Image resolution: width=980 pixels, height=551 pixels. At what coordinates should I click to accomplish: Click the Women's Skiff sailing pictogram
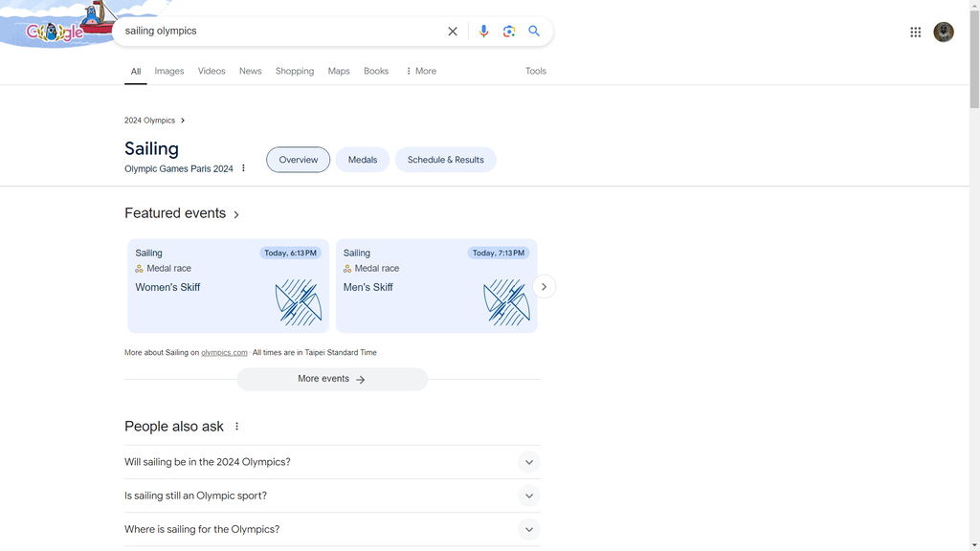[299, 302]
